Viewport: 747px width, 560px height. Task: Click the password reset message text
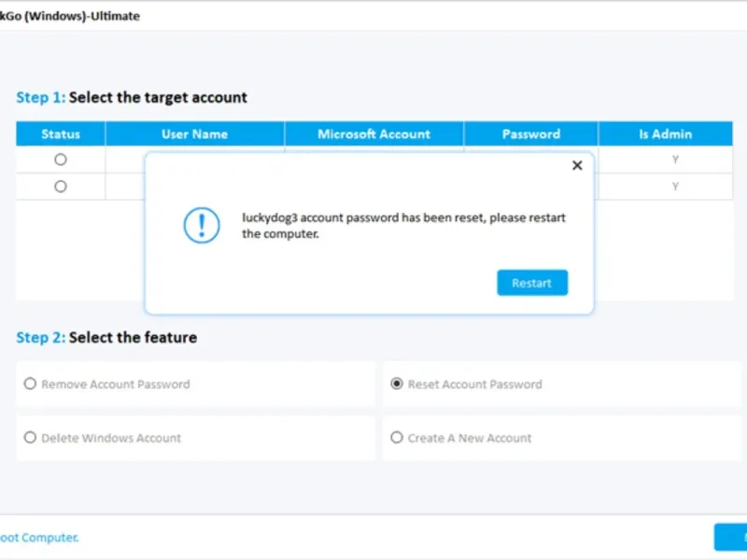[x=403, y=226]
